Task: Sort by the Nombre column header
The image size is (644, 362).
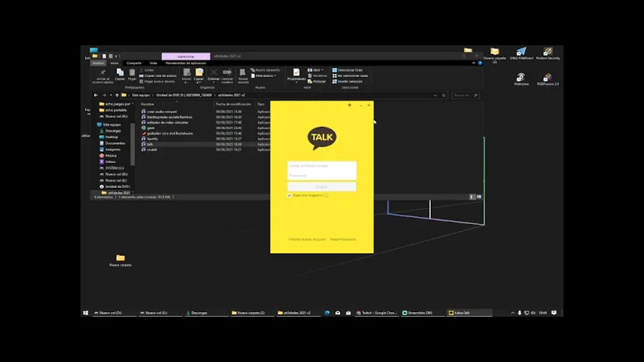Action: (147, 104)
